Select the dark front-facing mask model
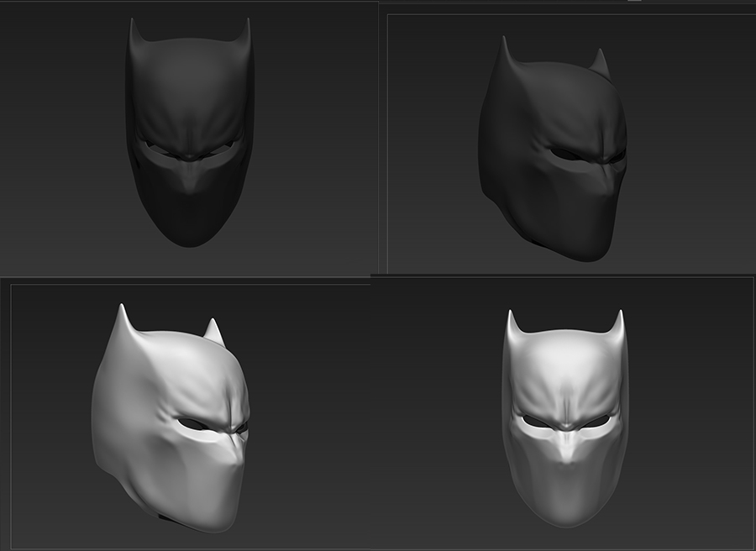The image size is (756, 551). (190, 133)
